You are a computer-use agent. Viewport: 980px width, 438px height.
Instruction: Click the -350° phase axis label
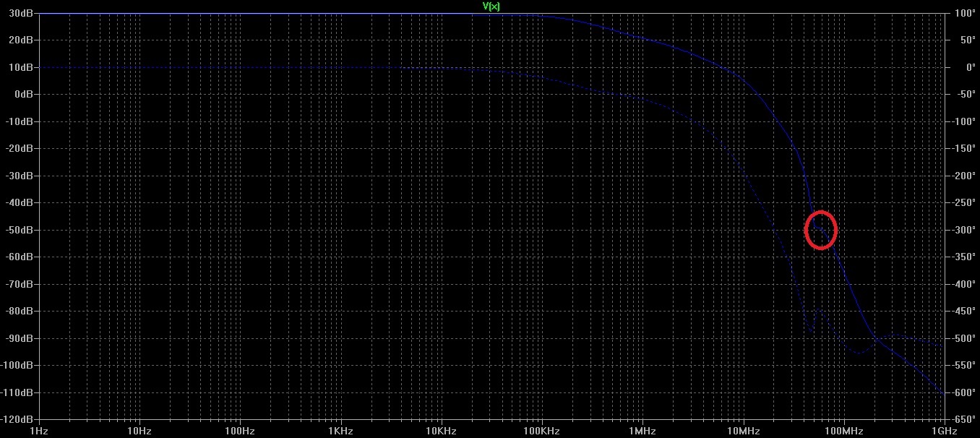[x=965, y=257]
